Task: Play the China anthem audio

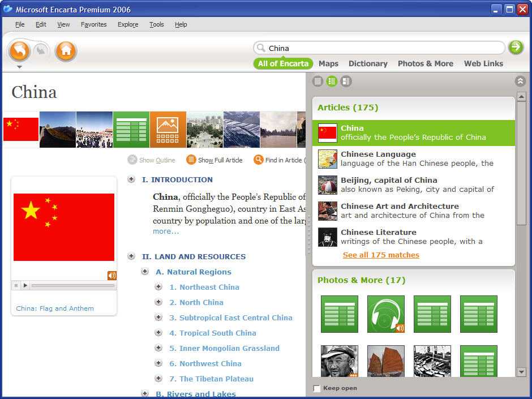Action: coord(25,286)
